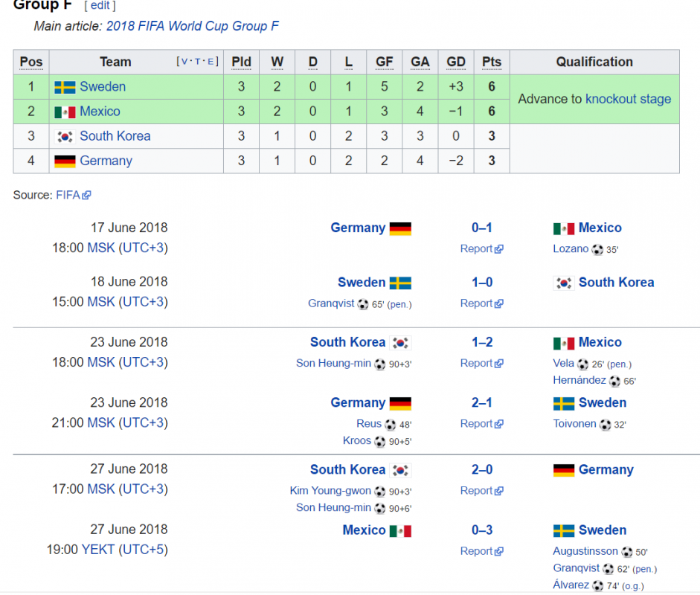This screenshot has width=700, height=595.
Task: Click the 2–0 score of South Korea vs Germany
Action: click(x=482, y=469)
